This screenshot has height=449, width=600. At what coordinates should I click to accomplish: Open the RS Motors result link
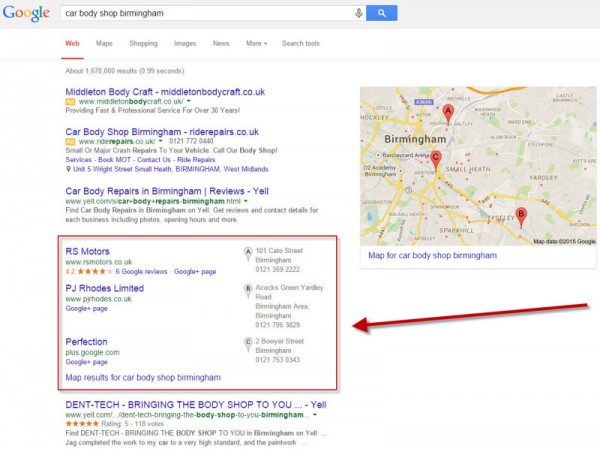click(x=88, y=251)
